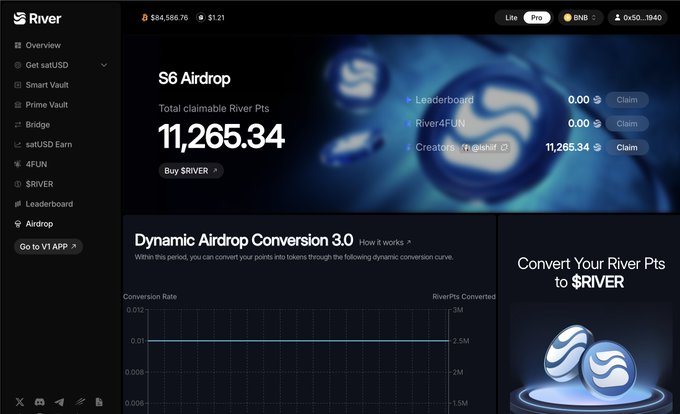Select Airdrop in the sidebar
The width and height of the screenshot is (680, 414).
pos(39,224)
